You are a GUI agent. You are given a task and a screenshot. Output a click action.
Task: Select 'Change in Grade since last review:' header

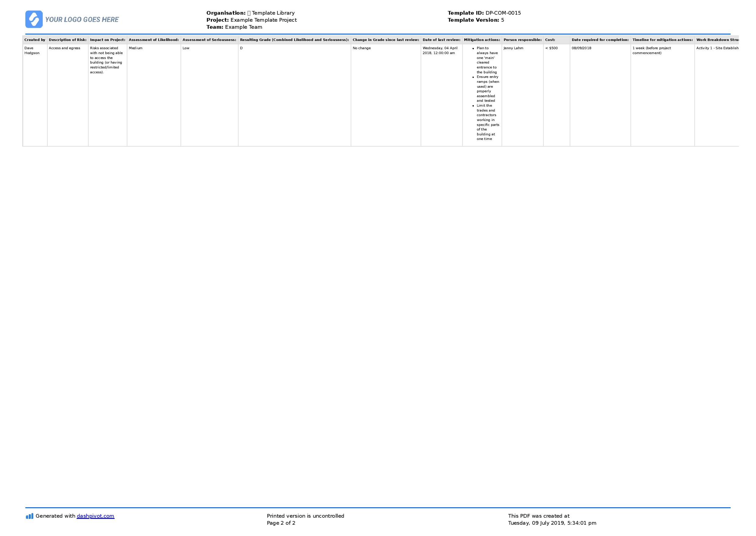pyautogui.click(x=386, y=40)
